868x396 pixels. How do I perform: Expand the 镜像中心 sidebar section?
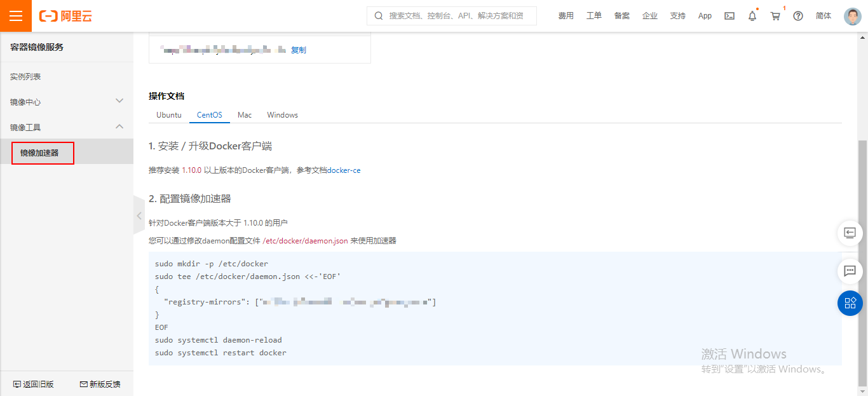point(67,102)
